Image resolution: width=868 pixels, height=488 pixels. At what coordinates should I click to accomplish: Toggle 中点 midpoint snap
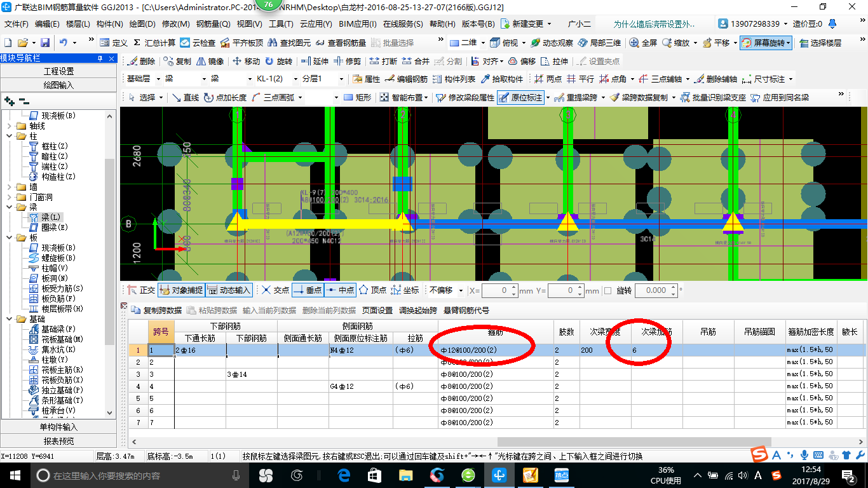[340, 290]
